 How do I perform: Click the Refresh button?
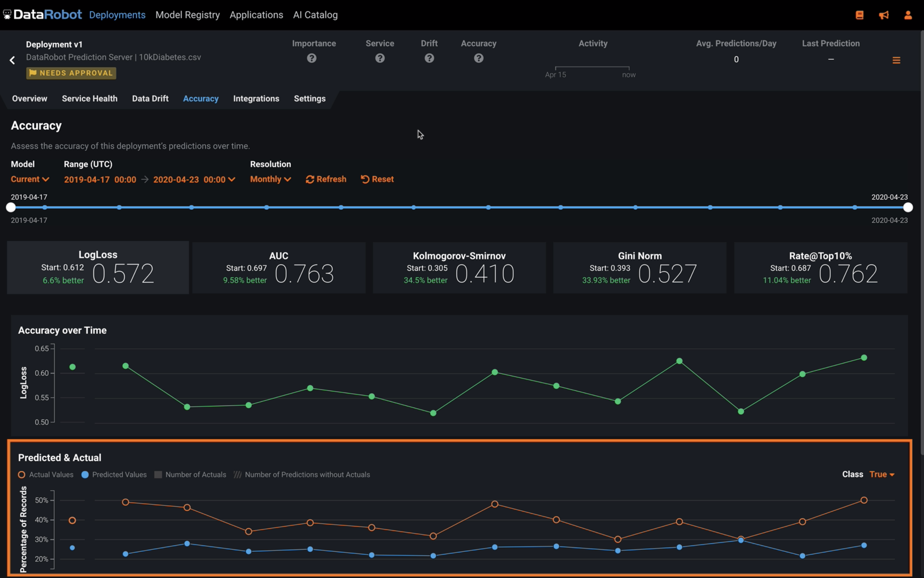click(x=326, y=178)
